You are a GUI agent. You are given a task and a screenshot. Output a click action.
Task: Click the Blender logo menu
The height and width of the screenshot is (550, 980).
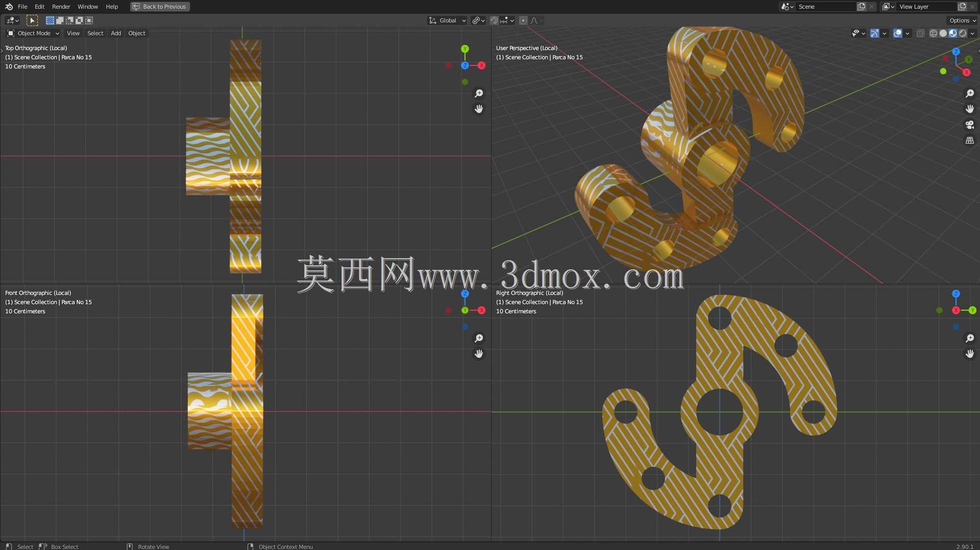9,7
